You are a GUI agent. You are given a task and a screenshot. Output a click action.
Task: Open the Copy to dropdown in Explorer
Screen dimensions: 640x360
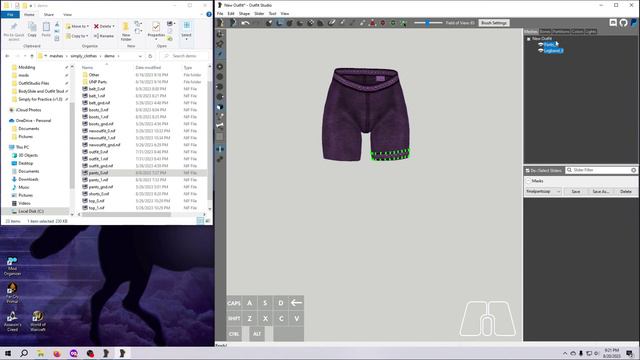76,36
